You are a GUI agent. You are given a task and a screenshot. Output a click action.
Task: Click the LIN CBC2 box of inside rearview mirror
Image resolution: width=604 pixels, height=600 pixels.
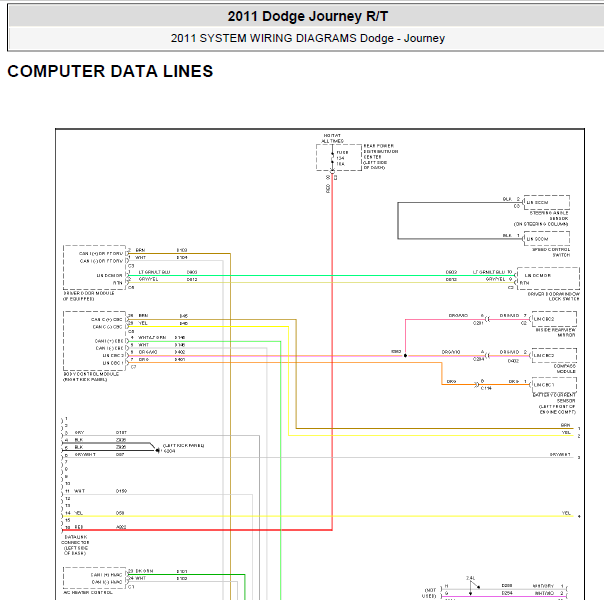(x=554, y=319)
